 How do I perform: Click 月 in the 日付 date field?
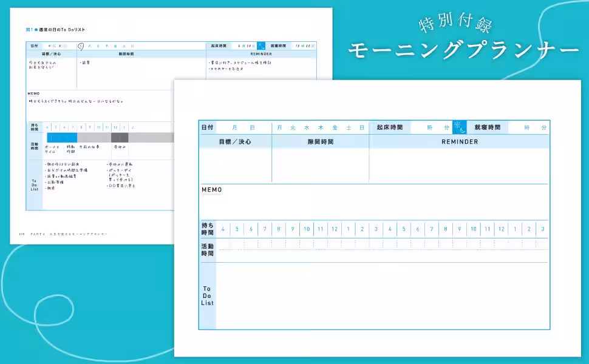(x=234, y=127)
